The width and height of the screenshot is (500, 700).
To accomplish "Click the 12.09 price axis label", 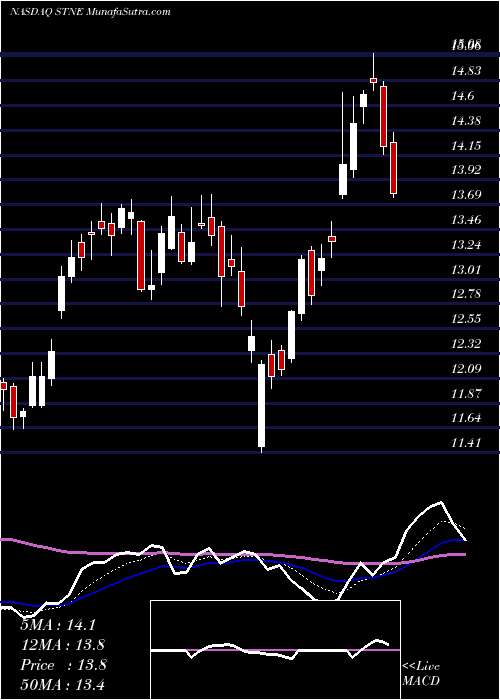I will pos(466,369).
